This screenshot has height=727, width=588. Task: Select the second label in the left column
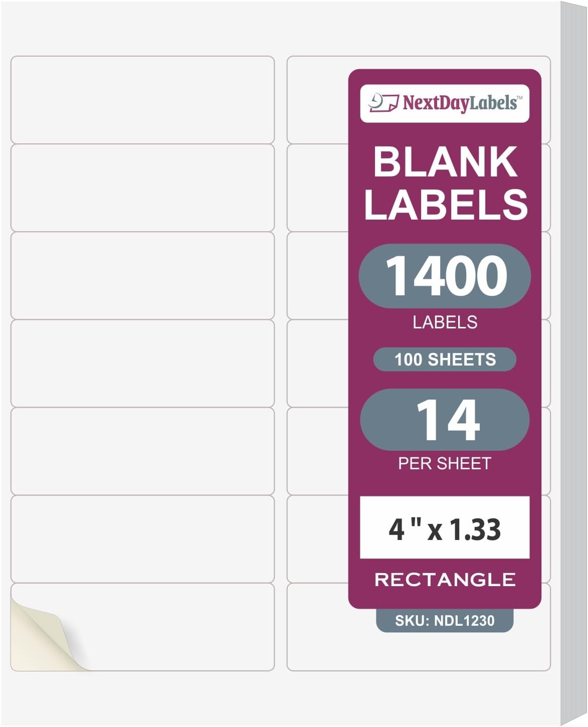(x=142, y=188)
